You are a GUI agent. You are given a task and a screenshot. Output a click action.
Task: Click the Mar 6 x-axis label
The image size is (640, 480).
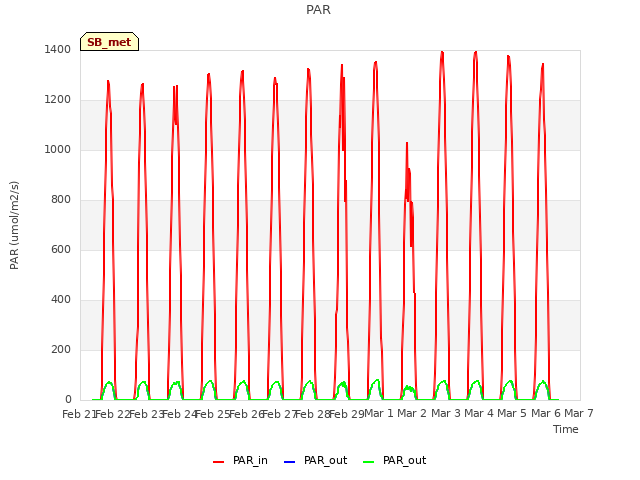click(546, 413)
